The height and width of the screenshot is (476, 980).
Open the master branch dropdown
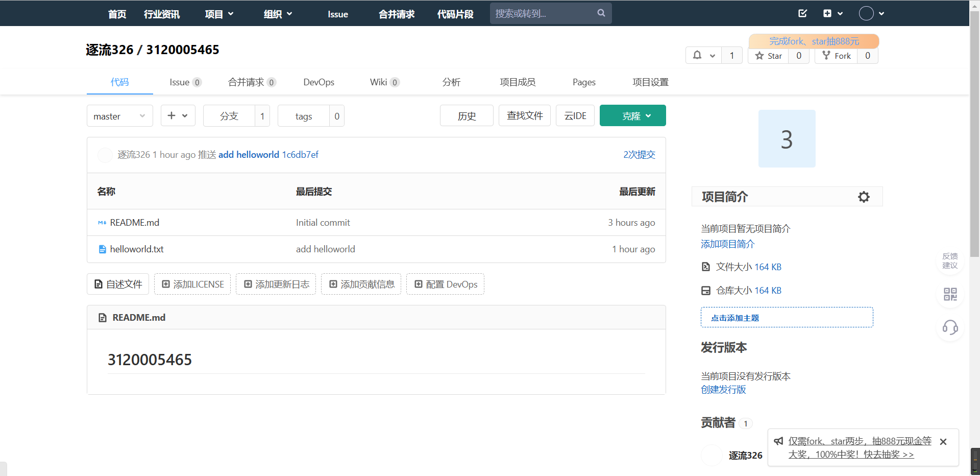(120, 116)
